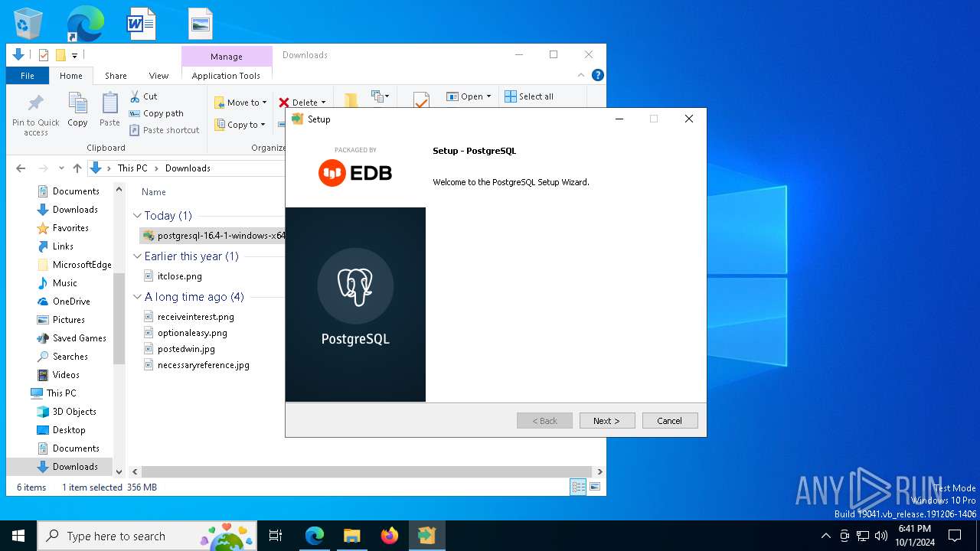Select postedwin.jpg file
This screenshot has height=551, width=980.
pos(186,349)
